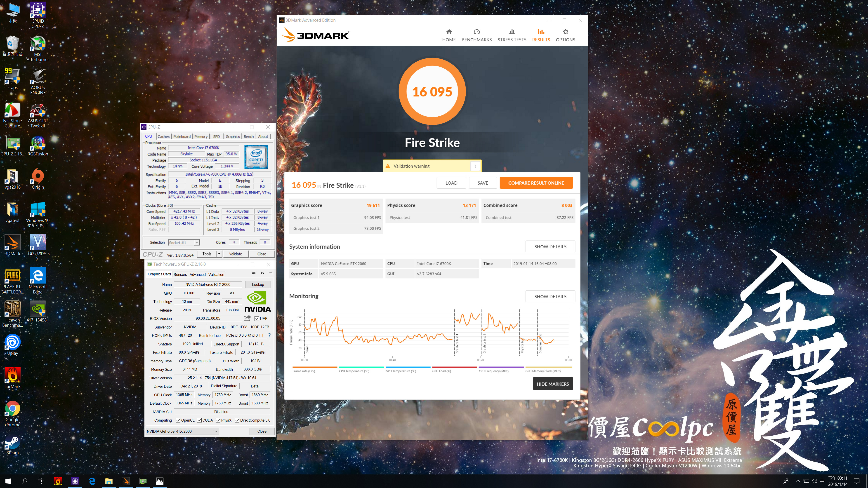Open the FurMark desktop shortcut
This screenshot has width=868, height=488.
[x=12, y=378]
